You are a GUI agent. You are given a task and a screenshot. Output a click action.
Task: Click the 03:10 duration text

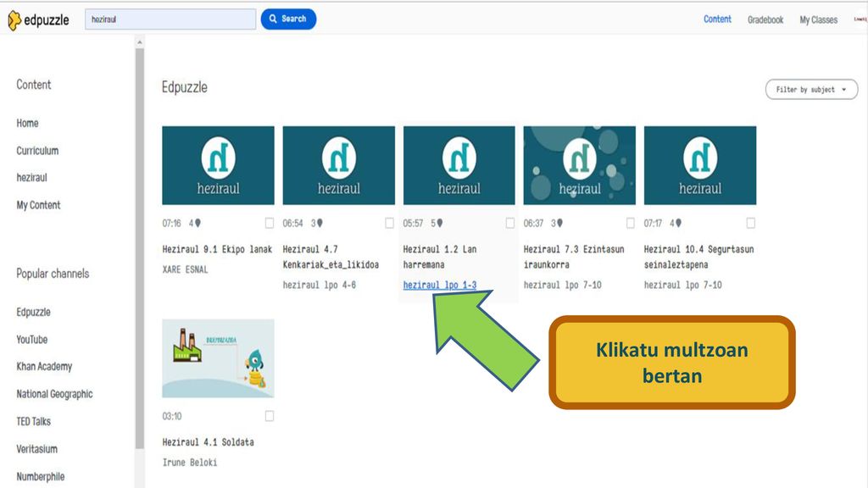[171, 416]
